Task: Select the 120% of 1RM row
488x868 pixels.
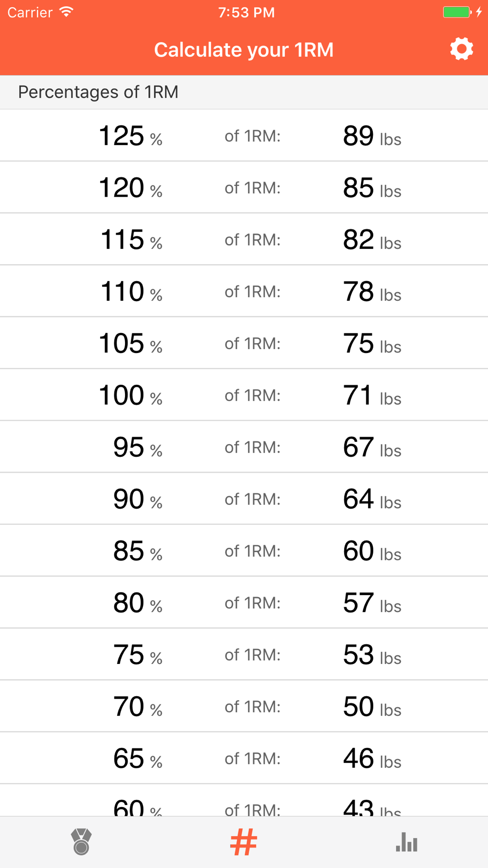Action: coord(244,187)
